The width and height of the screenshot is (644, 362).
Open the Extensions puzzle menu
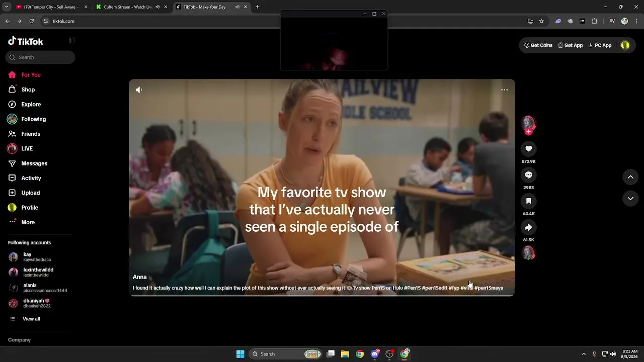[595, 21]
